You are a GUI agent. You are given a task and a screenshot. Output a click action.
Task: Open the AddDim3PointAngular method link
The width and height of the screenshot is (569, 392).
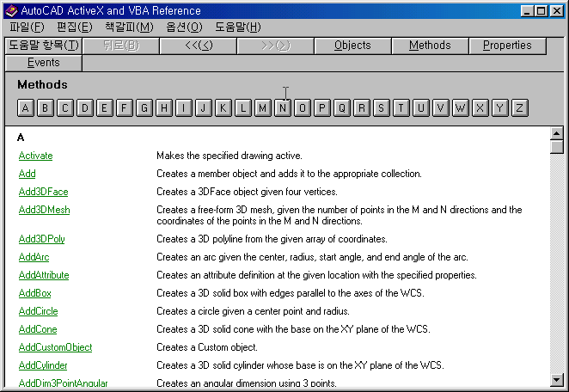[x=63, y=383]
